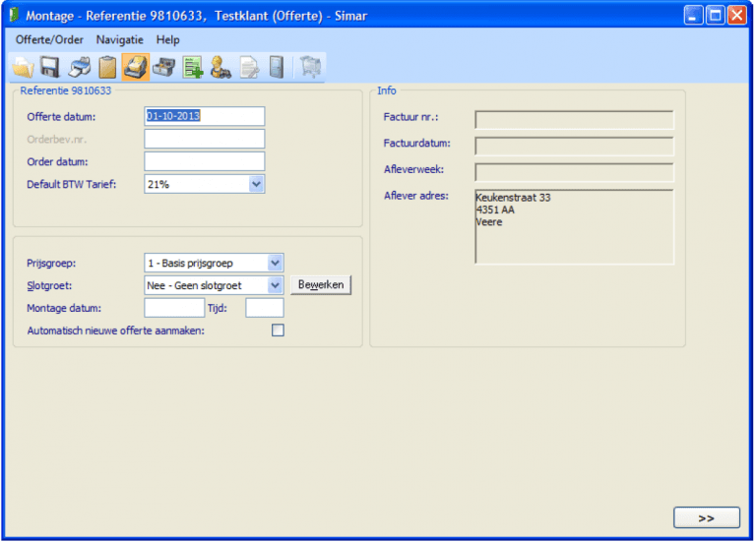
Task: Click the Offerte datum input field
Action: click(x=204, y=116)
